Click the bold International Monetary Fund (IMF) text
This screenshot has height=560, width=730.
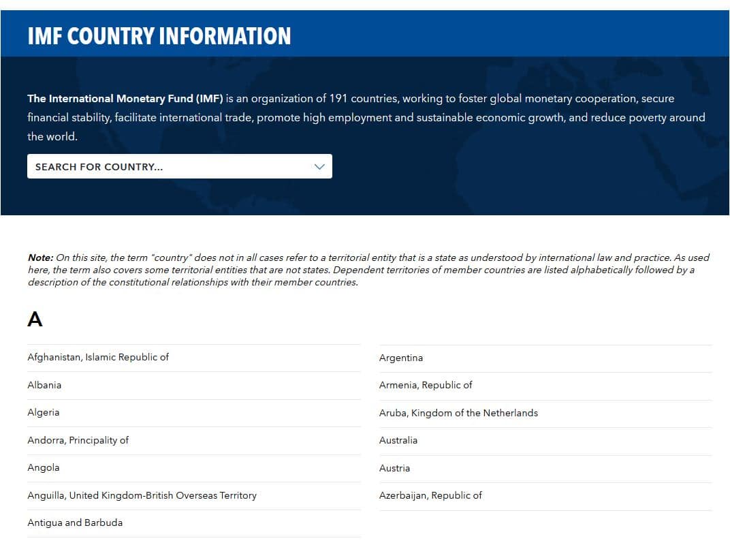[x=125, y=99]
